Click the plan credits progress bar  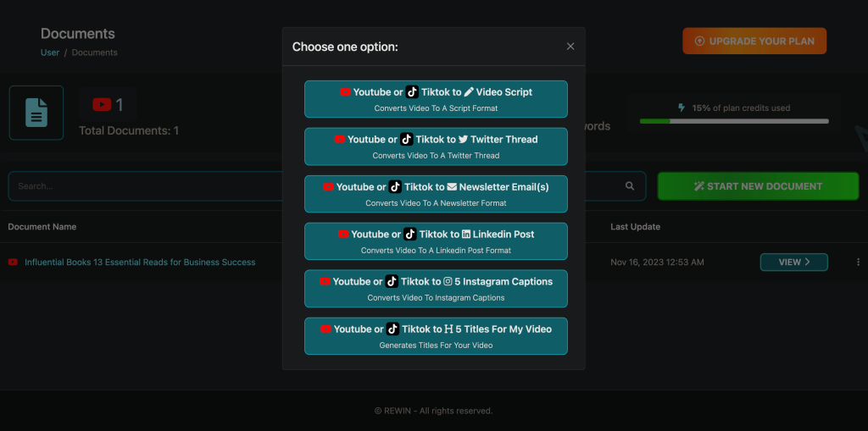[734, 121]
